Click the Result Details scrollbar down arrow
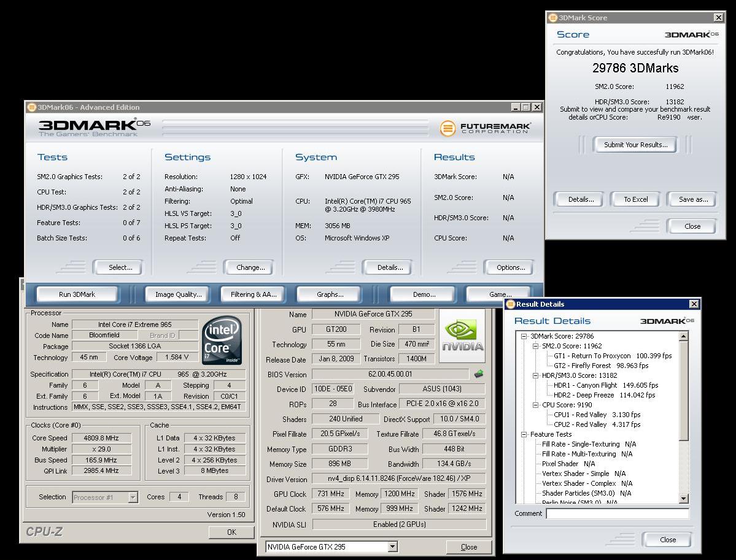This screenshot has height=560, width=736. [x=684, y=499]
